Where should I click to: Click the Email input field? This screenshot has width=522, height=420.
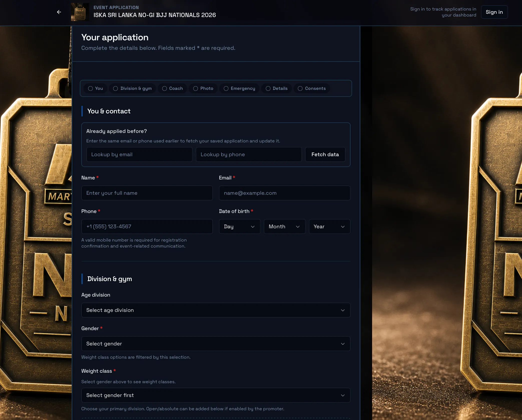click(285, 193)
